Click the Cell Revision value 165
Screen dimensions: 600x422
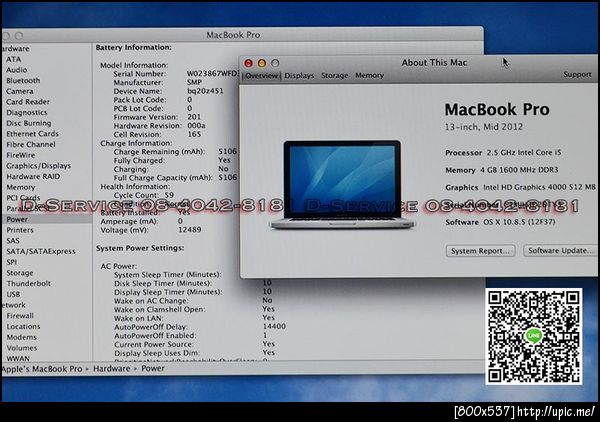194,134
